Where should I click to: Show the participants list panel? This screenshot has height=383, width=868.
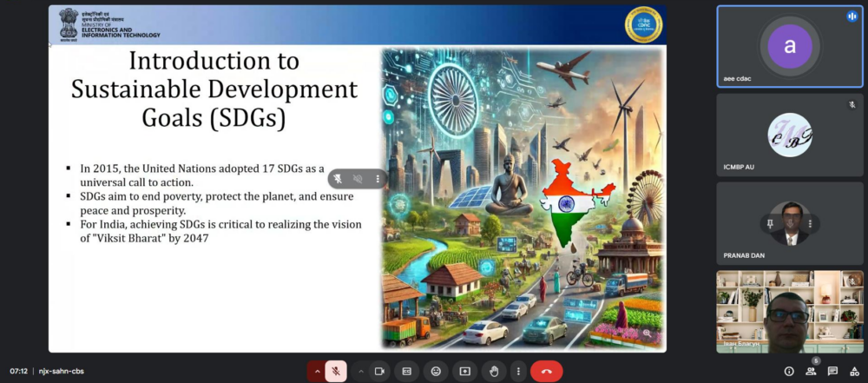click(x=811, y=371)
